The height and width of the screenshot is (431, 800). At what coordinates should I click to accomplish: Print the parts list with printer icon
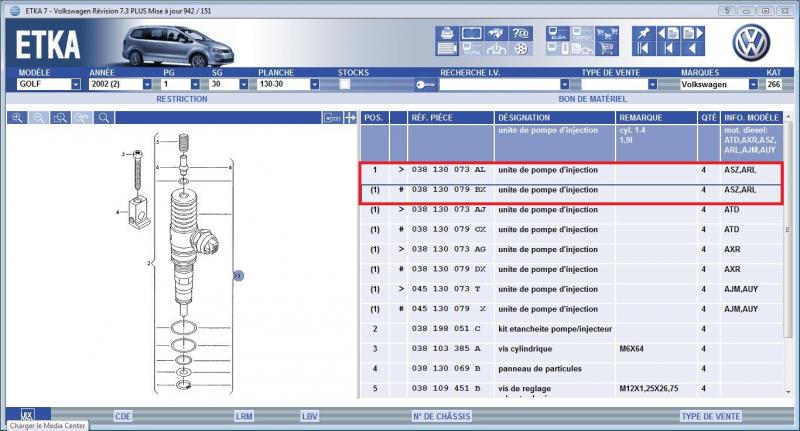tap(447, 34)
